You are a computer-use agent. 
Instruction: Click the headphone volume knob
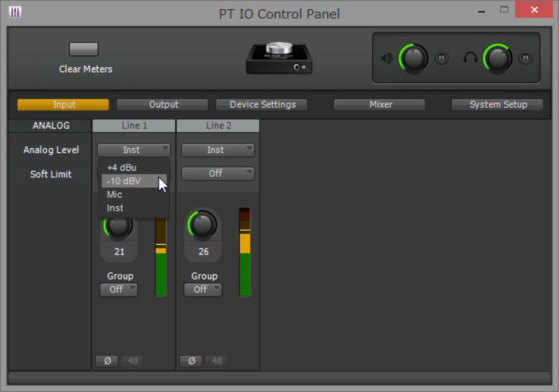pos(497,58)
